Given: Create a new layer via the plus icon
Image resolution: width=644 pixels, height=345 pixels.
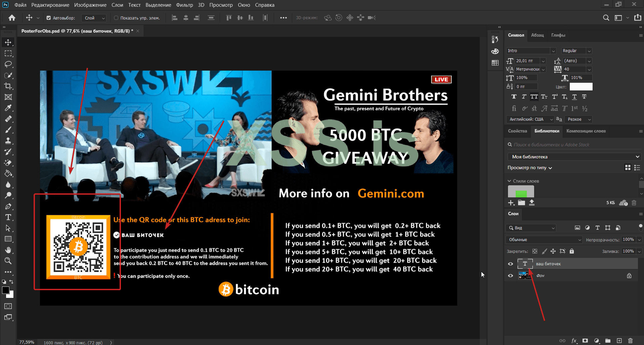Looking at the screenshot, I should coord(619,341).
